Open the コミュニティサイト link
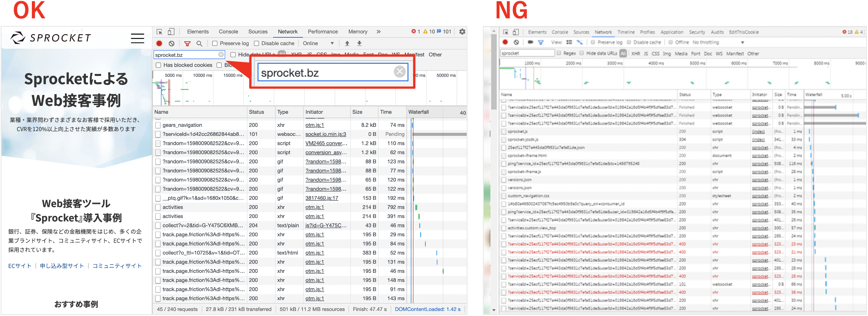Image resolution: width=868 pixels, height=316 pixels. [117, 266]
